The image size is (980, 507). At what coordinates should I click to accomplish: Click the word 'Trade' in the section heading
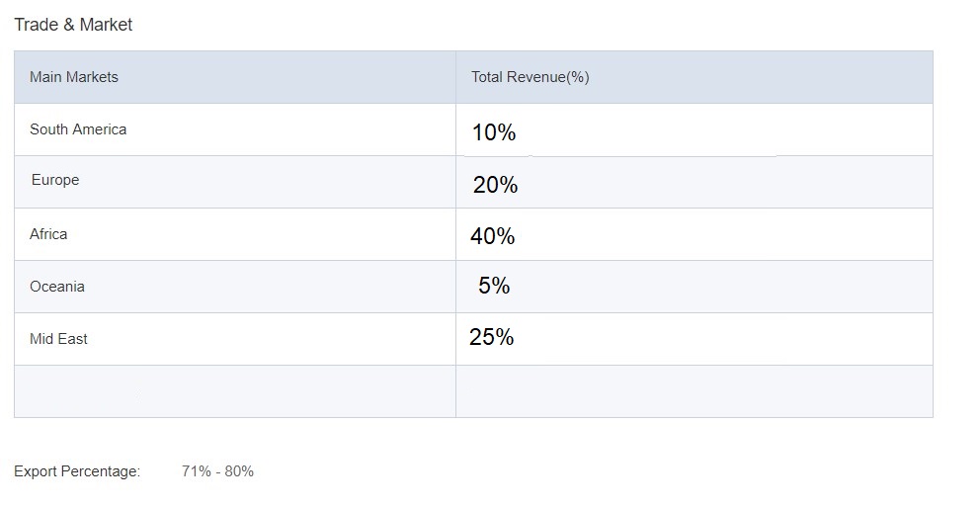[35, 25]
